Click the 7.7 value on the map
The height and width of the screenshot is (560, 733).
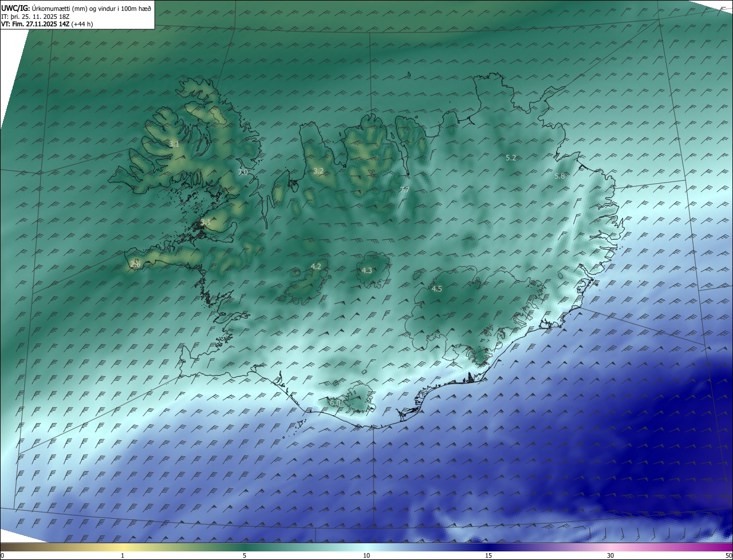tap(404, 190)
